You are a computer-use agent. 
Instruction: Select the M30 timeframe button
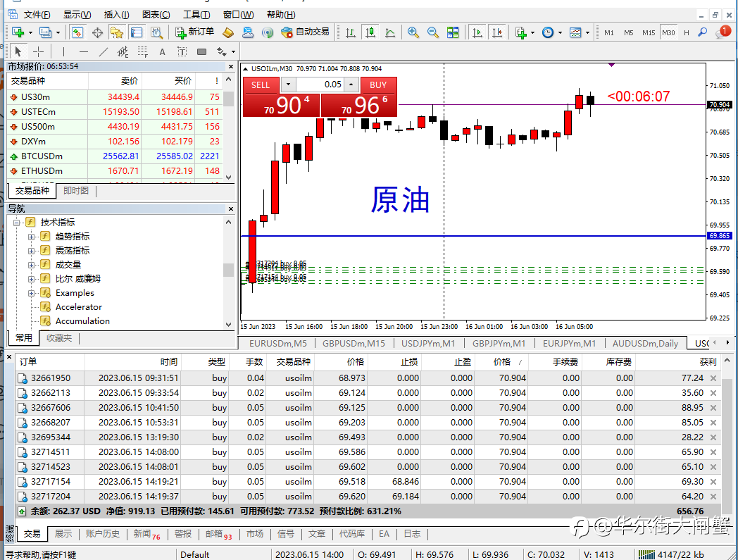pos(668,32)
